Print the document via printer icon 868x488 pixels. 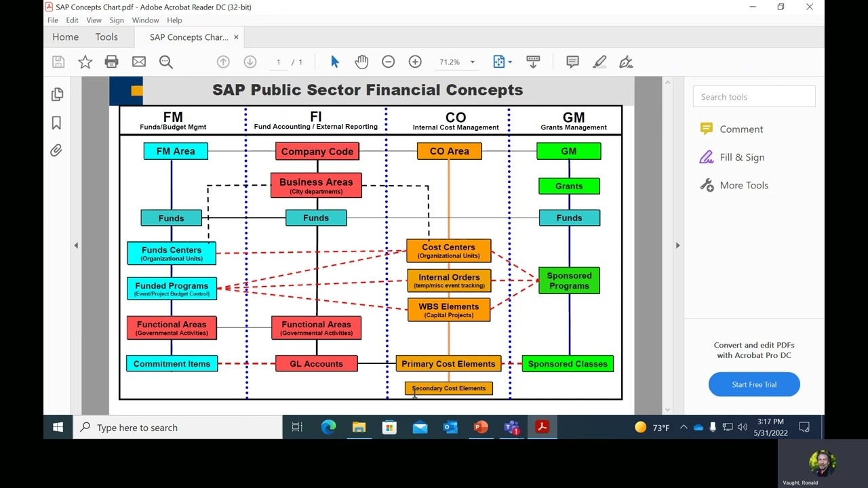(111, 62)
